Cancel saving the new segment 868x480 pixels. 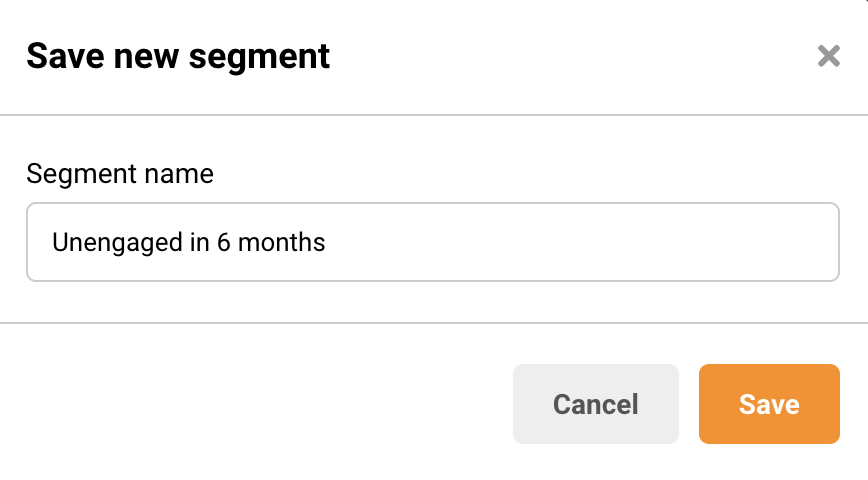pyautogui.click(x=595, y=404)
